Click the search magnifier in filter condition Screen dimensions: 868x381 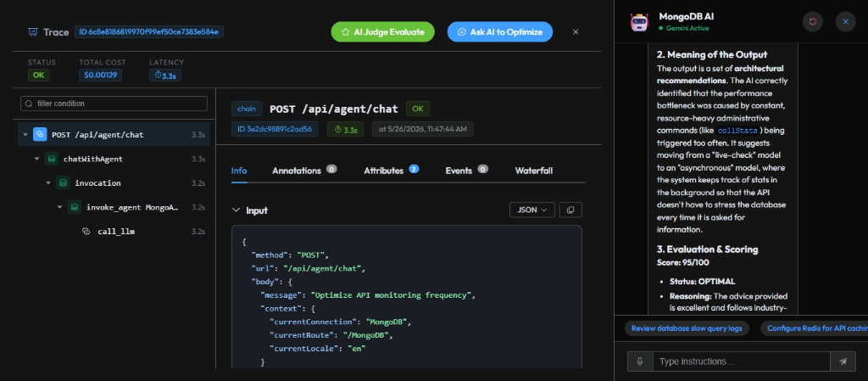click(30, 104)
